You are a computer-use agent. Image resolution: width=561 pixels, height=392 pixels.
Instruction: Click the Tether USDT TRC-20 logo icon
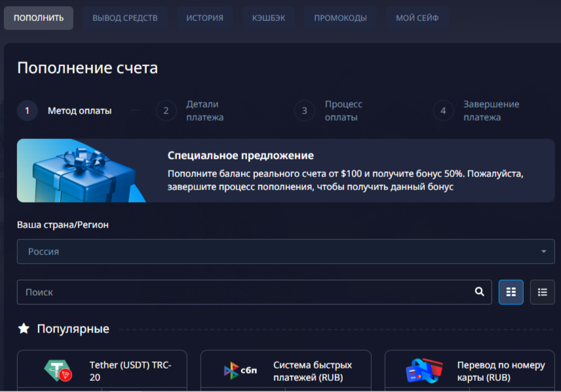(x=58, y=371)
